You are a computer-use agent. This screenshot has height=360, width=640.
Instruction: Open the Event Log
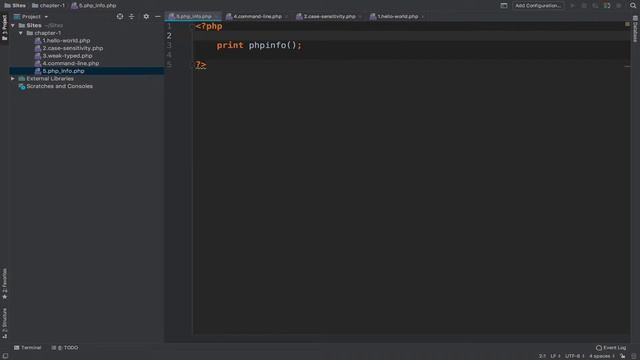611,348
